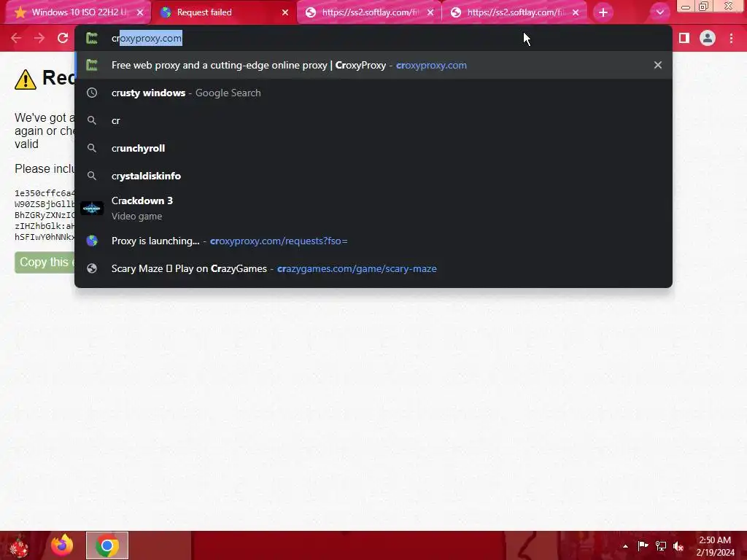Viewport: 747px width, 560px height.
Task: Choose the CroxyProxy free web proxy suggestion
Action: tap(373, 65)
